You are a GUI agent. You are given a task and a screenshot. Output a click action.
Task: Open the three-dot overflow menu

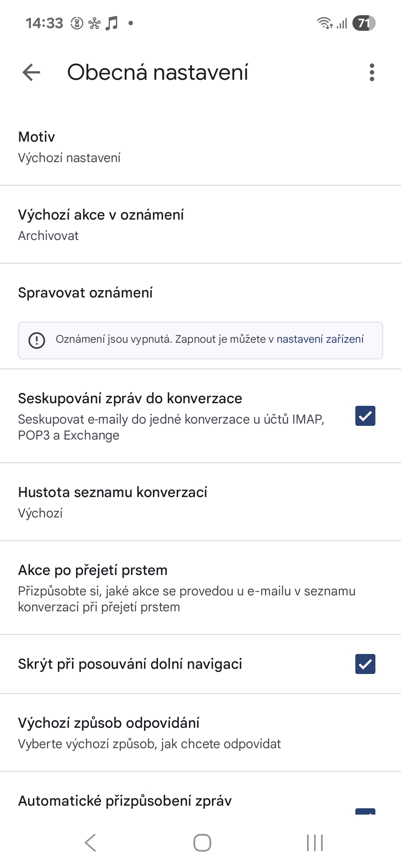point(372,72)
